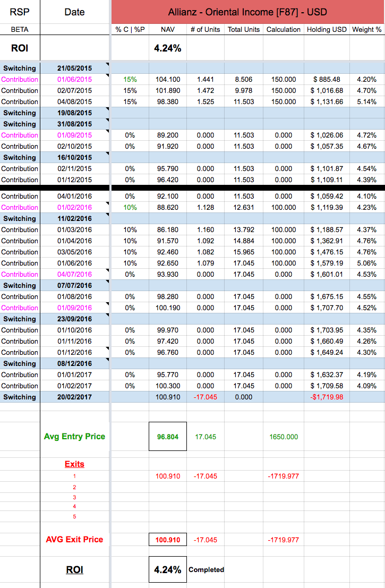Viewport: 385px width, 588px height.
Task: Click the 'Avg Entry Price' label
Action: click(74, 437)
